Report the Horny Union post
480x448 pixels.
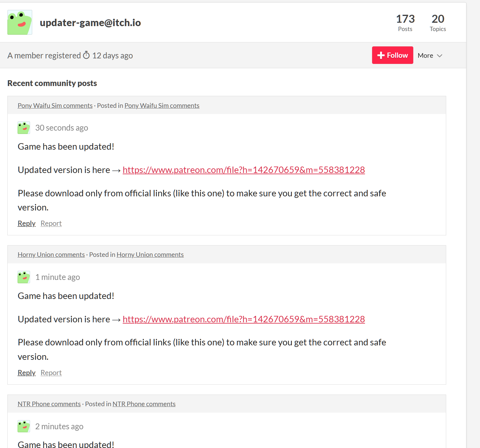click(x=51, y=373)
